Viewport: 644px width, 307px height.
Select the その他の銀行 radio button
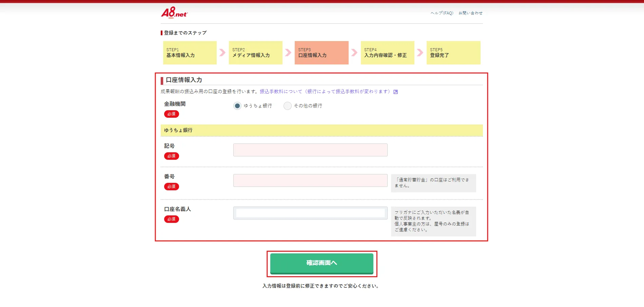coord(288,106)
